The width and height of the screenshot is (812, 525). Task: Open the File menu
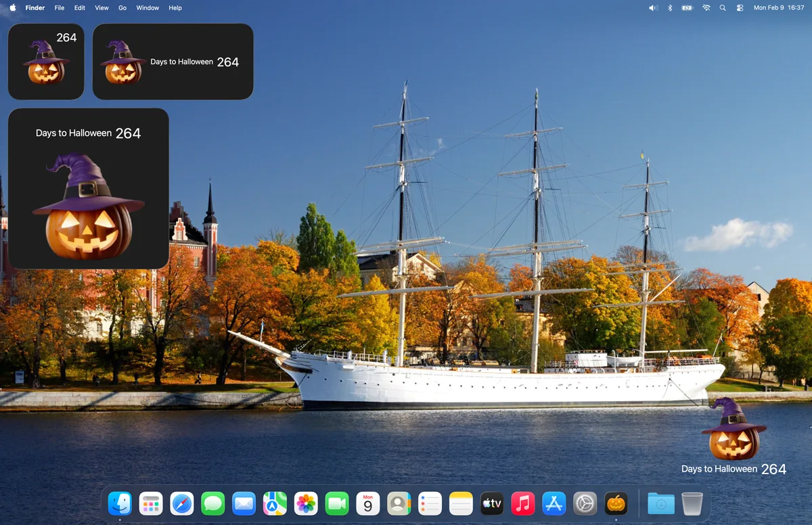pos(60,8)
